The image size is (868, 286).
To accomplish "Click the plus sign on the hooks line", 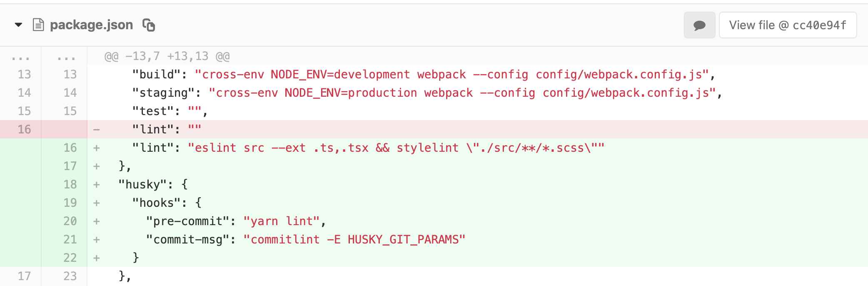I will click(x=97, y=203).
